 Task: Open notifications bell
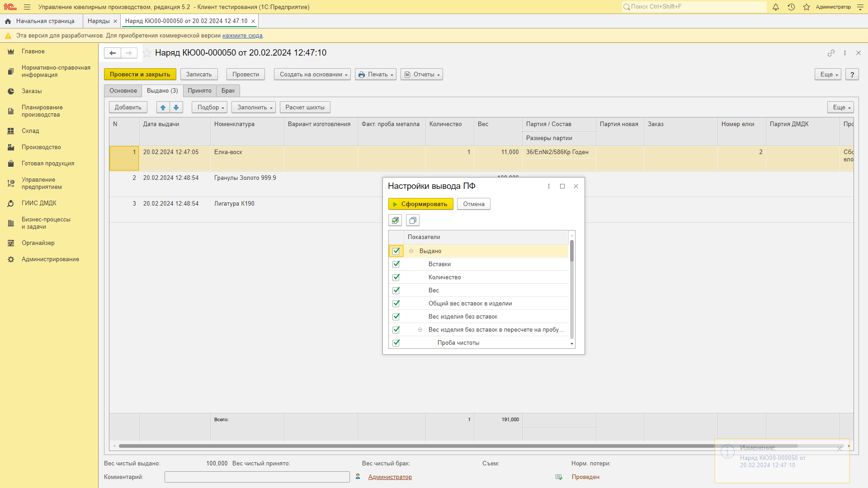[776, 7]
